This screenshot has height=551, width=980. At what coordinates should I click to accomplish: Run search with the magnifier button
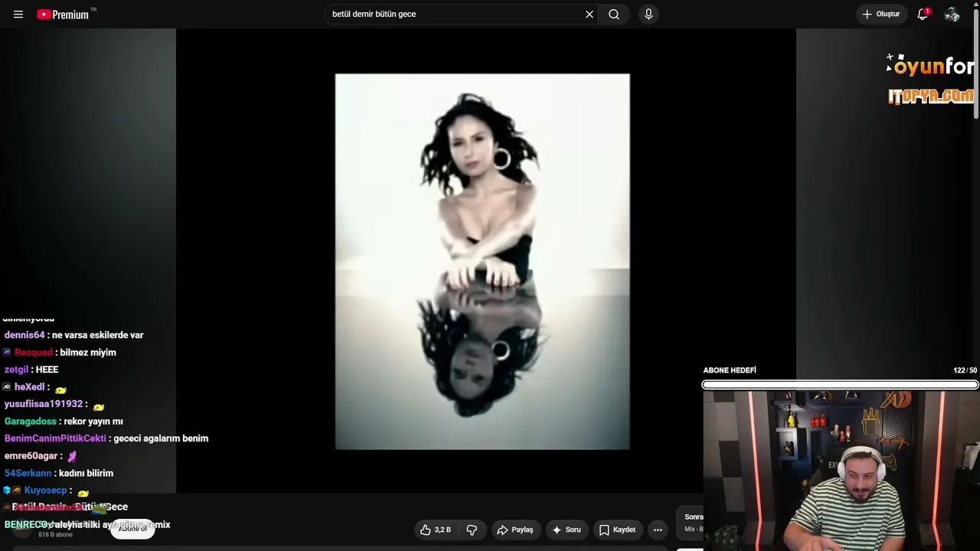tap(614, 15)
